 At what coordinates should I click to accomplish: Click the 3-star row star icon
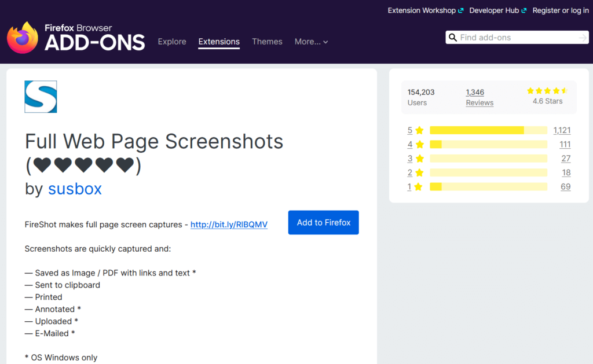click(x=419, y=159)
